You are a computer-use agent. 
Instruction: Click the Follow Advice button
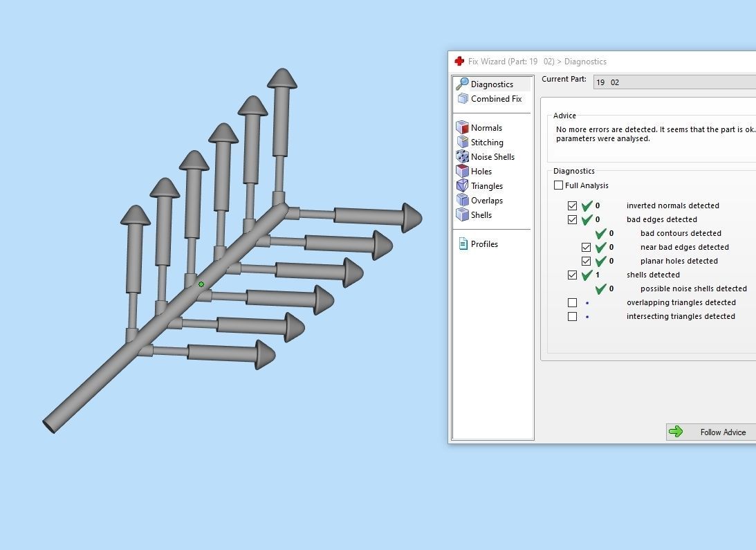tap(710, 432)
